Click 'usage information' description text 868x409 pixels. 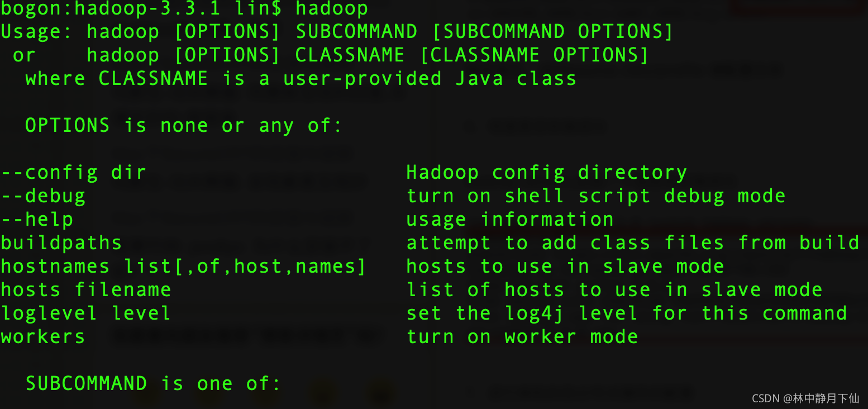(509, 220)
